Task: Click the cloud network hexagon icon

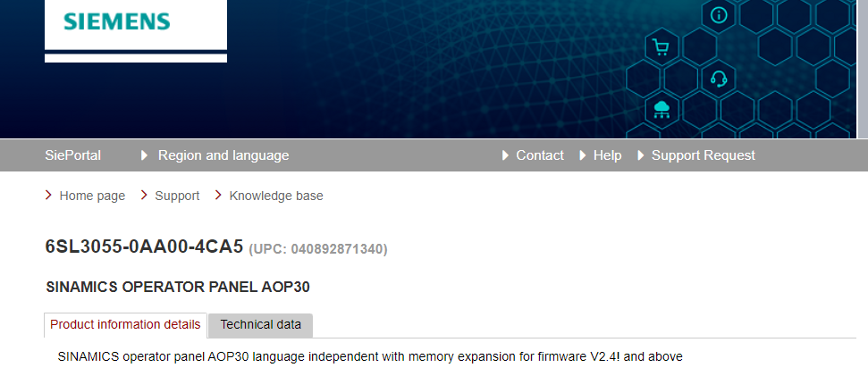Action: pos(662,110)
